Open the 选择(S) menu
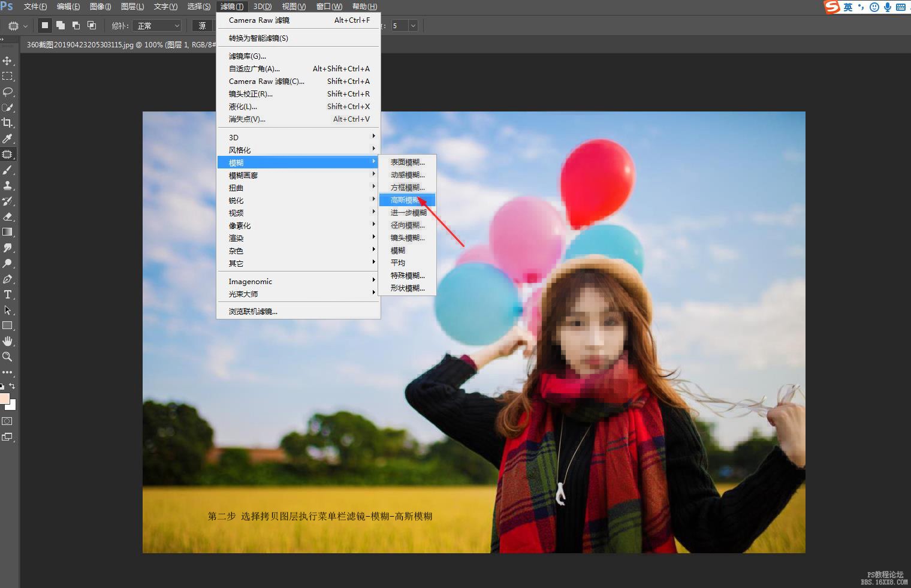911x588 pixels. click(198, 7)
